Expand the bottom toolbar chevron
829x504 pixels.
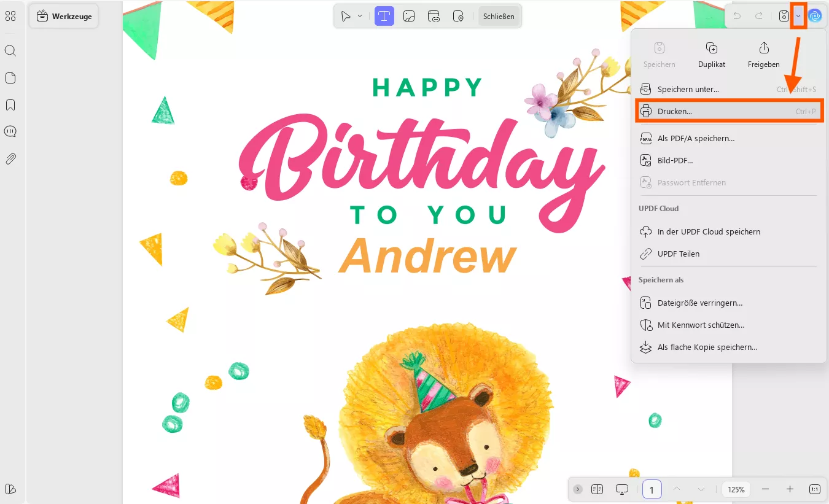click(578, 489)
